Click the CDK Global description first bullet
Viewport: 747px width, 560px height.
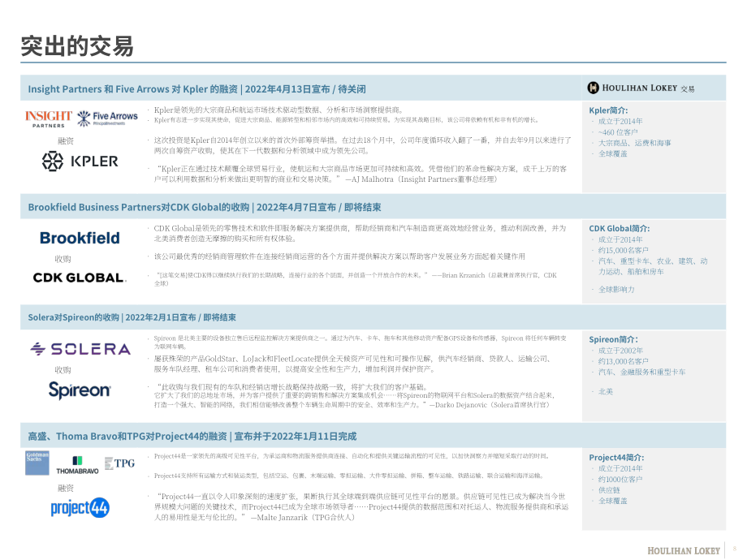[361, 234]
